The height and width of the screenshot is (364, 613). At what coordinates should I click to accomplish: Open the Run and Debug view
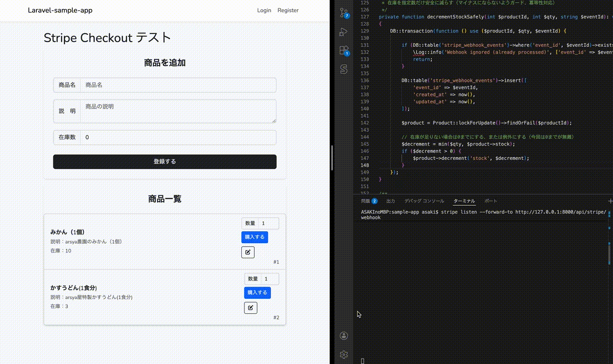pyautogui.click(x=343, y=32)
